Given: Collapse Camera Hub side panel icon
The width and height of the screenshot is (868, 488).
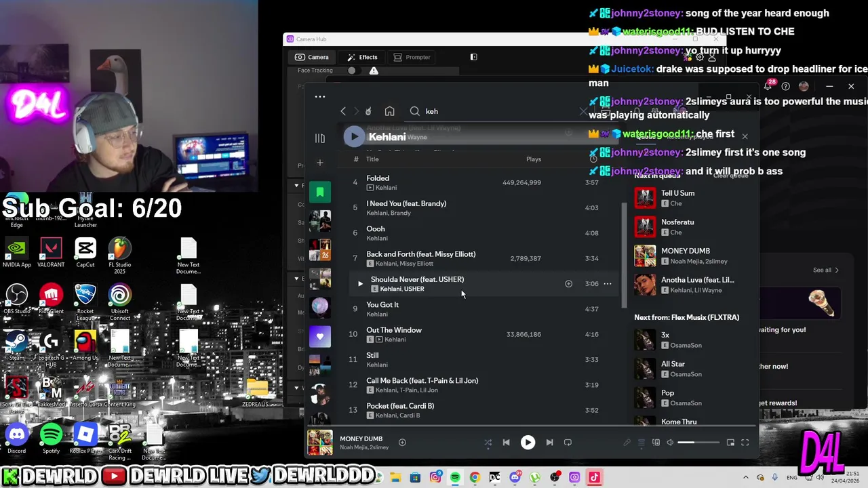Looking at the screenshot, I should click(473, 57).
